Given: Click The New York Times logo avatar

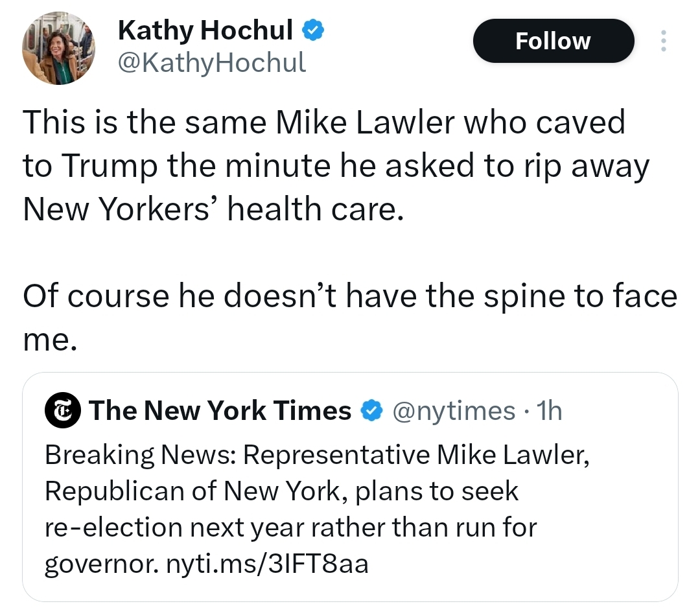Looking at the screenshot, I should tap(62, 410).
